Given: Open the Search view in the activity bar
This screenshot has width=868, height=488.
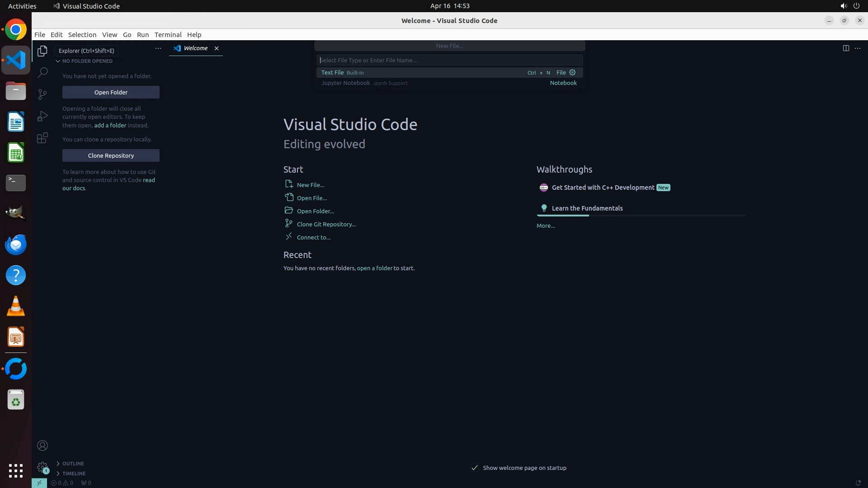Looking at the screenshot, I should (42, 72).
